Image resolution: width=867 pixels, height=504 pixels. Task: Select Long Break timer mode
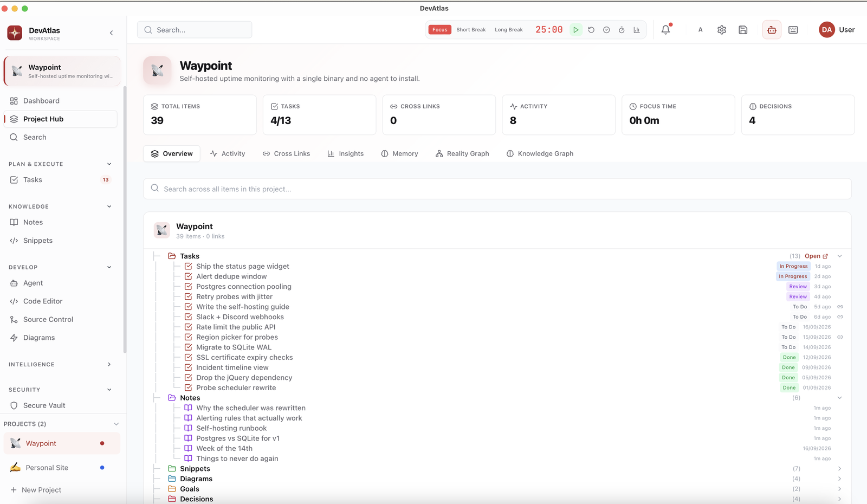[x=509, y=30]
